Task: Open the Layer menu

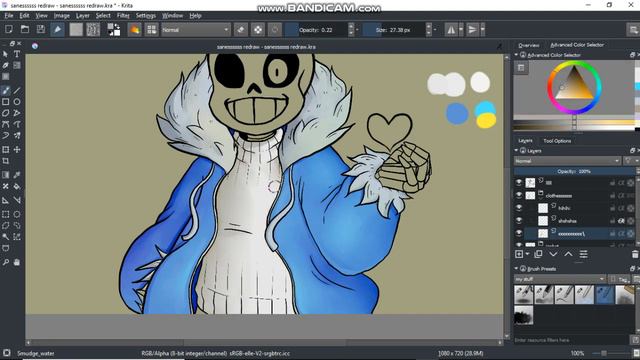Action: point(82,16)
